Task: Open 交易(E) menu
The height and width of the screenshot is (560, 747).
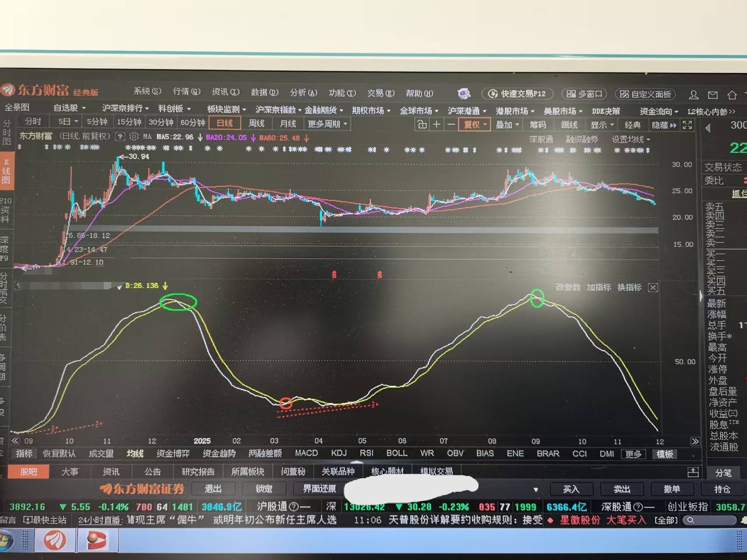Action: pyautogui.click(x=381, y=93)
